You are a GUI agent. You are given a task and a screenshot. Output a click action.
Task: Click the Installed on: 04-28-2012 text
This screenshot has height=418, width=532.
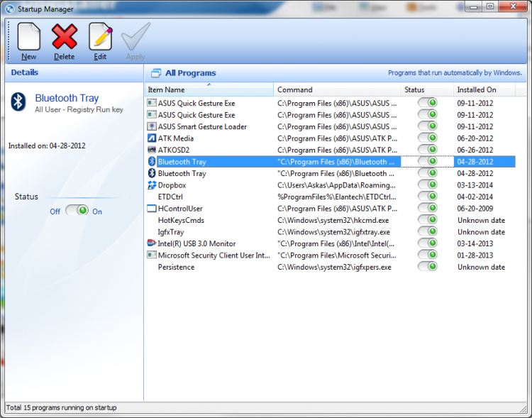[x=47, y=145]
